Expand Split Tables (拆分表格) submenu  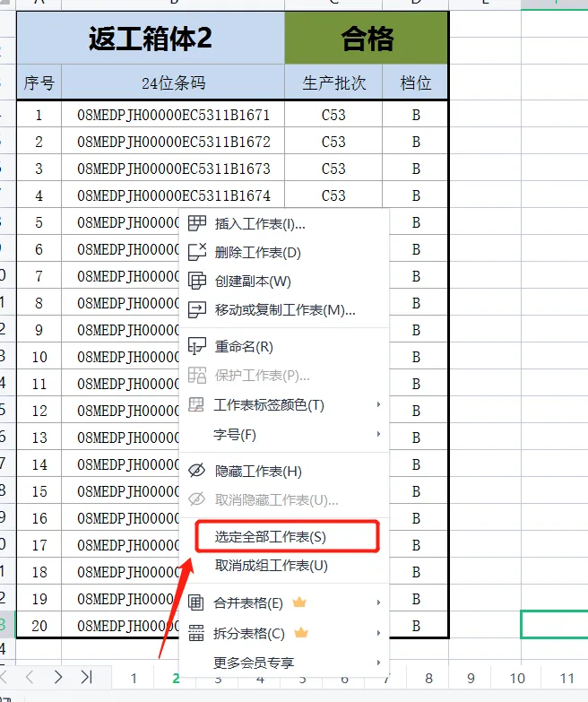(x=284, y=633)
